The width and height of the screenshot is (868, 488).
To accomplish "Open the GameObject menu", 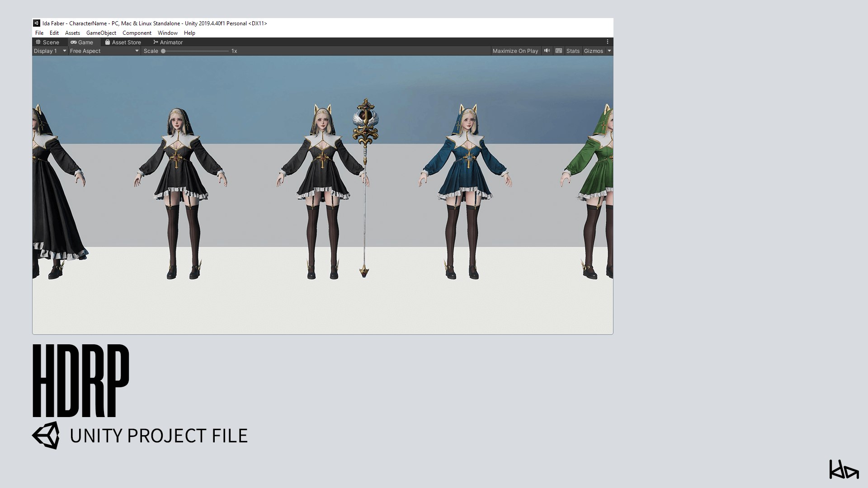I will (x=101, y=33).
